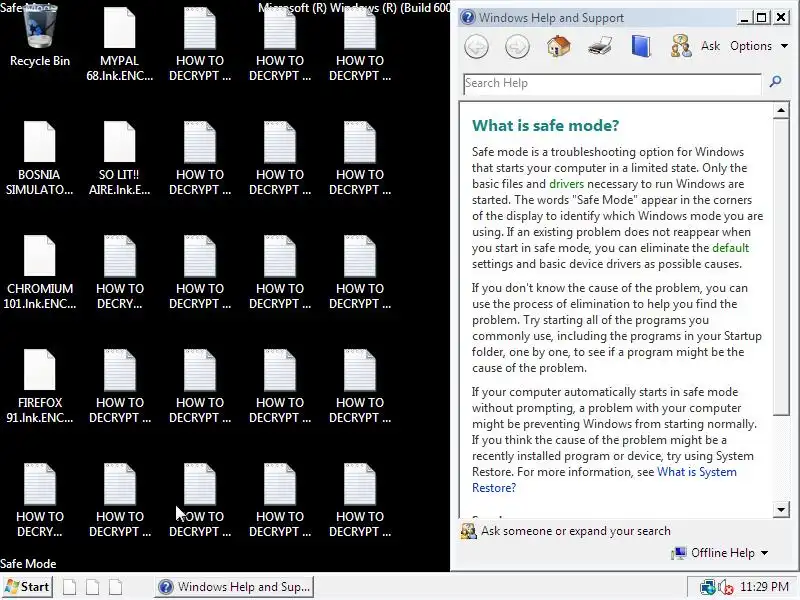The width and height of the screenshot is (800, 600).
Task: Select the FIREFOX 91.lnk.ENC file icon
Action: [x=39, y=386]
